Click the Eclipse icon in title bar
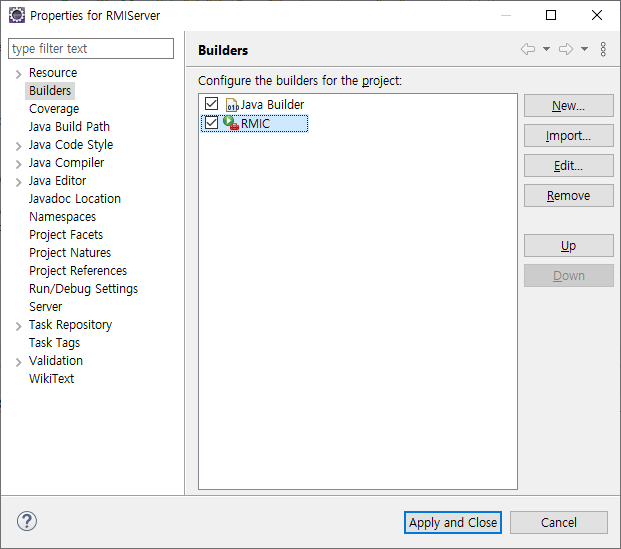 [17, 15]
